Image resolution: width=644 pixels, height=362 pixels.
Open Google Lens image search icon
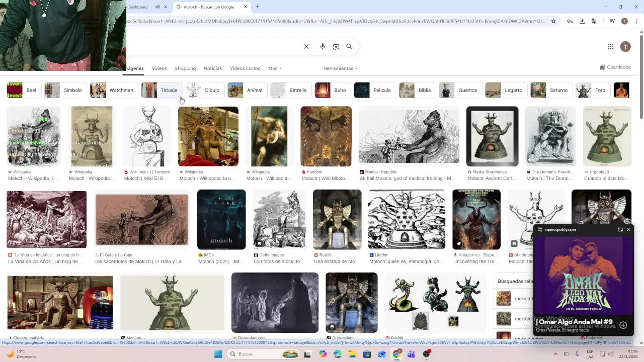[x=336, y=47]
